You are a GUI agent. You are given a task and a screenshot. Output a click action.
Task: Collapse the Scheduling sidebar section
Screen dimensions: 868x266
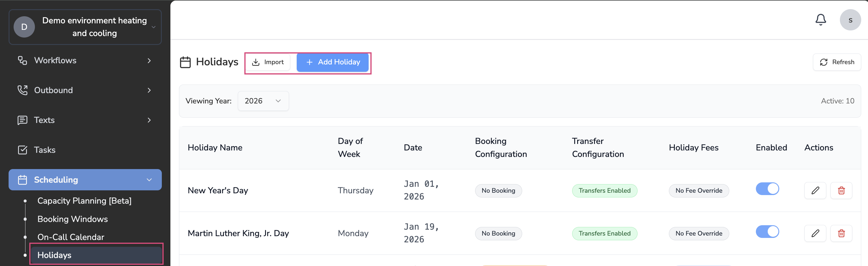[149, 180]
